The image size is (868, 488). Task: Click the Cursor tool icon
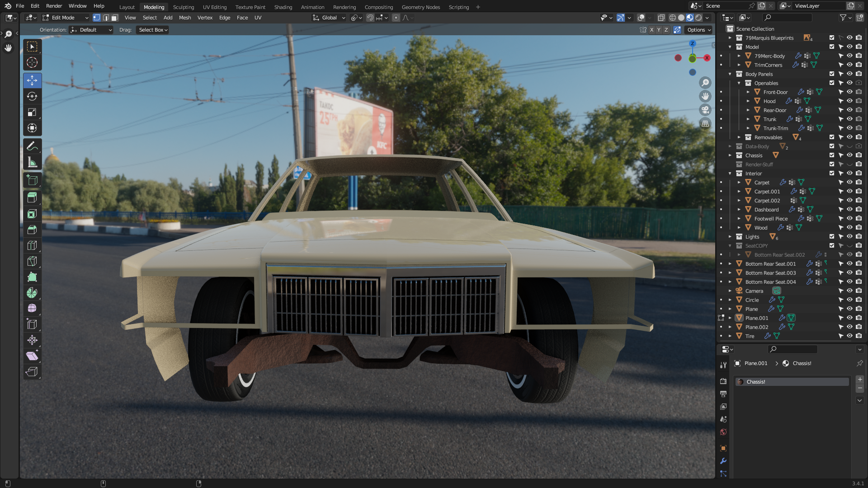[32, 62]
